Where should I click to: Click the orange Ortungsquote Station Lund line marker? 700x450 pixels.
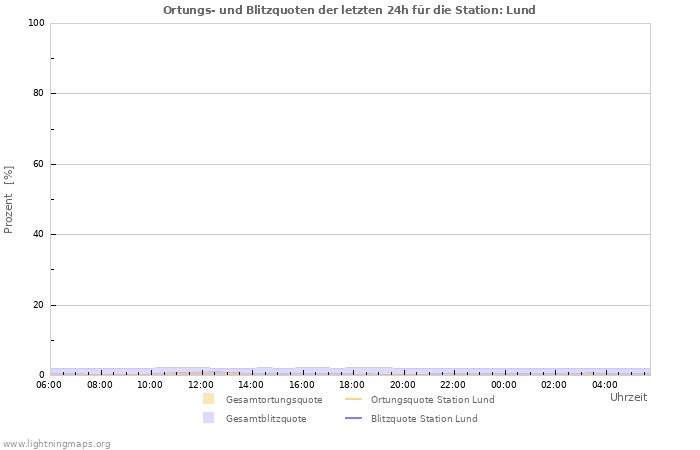click(x=353, y=399)
